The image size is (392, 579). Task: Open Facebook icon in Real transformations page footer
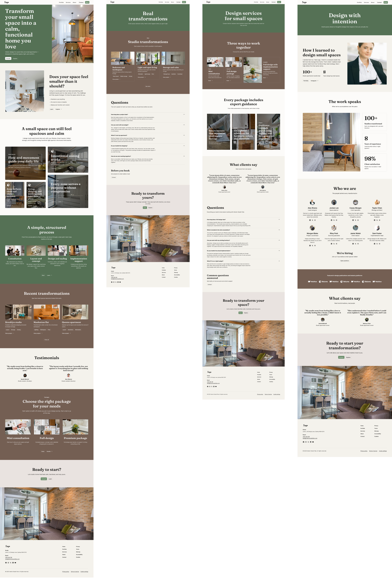(112, 282)
